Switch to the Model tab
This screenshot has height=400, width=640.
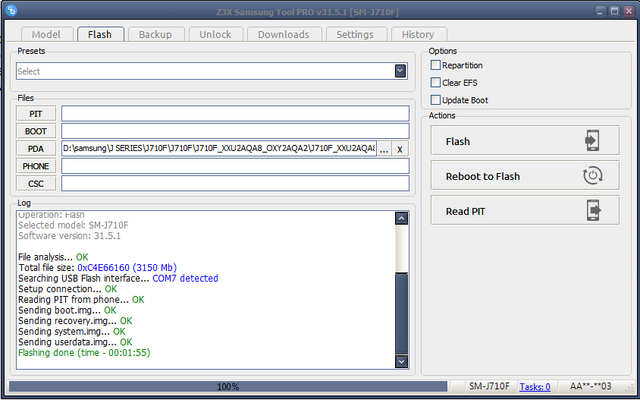(47, 35)
